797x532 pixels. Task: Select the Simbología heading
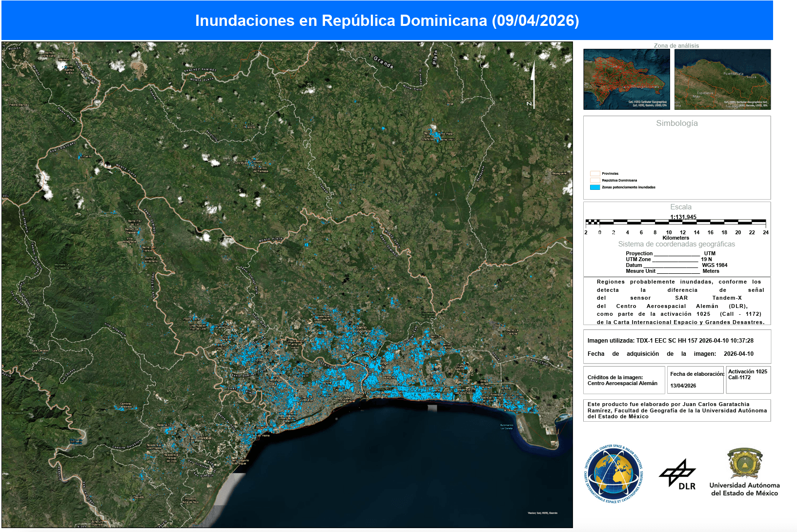point(676,123)
